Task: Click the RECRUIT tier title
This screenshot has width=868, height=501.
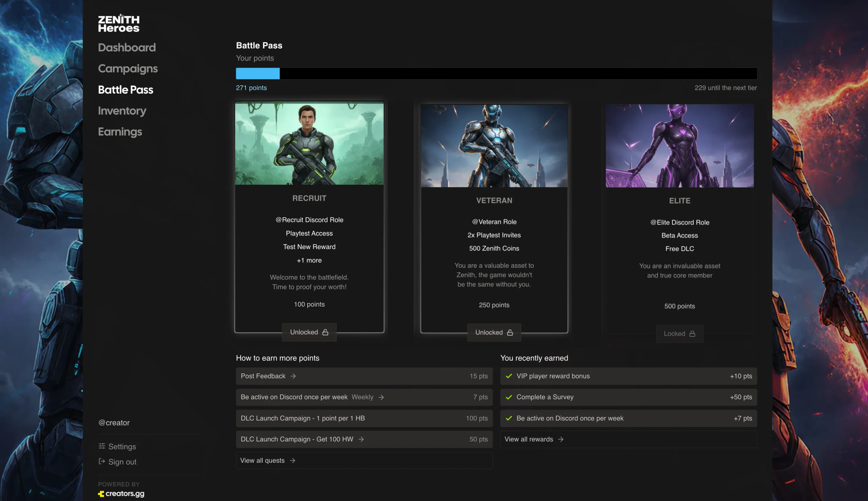Action: coord(309,198)
